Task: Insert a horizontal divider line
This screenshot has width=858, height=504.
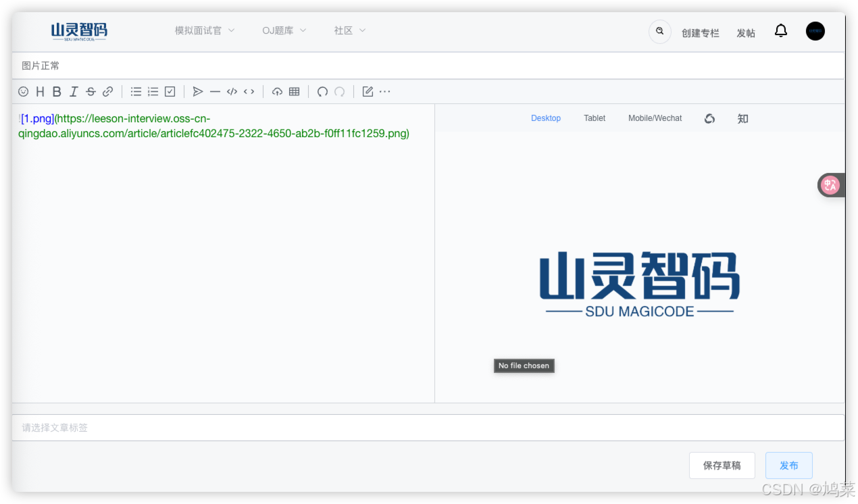Action: 215,92
